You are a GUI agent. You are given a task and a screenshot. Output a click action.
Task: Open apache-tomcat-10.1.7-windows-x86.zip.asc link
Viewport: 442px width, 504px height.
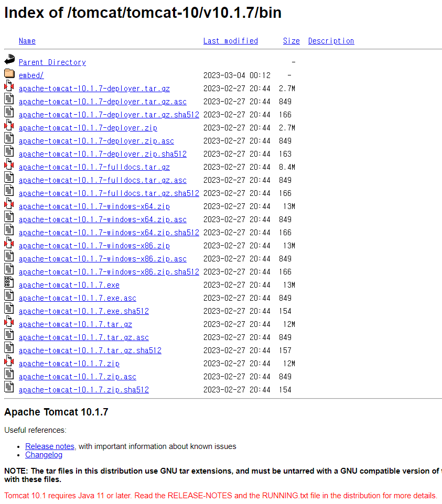point(103,259)
